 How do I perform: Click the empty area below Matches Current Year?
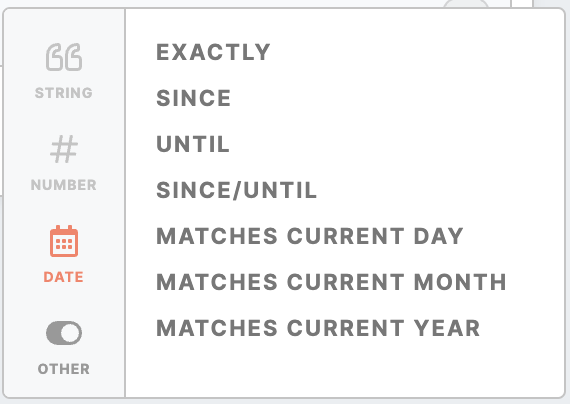345,369
